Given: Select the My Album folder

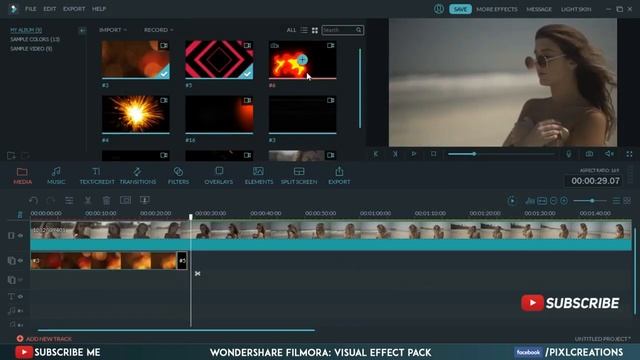Looking at the screenshot, I should click(x=26, y=30).
